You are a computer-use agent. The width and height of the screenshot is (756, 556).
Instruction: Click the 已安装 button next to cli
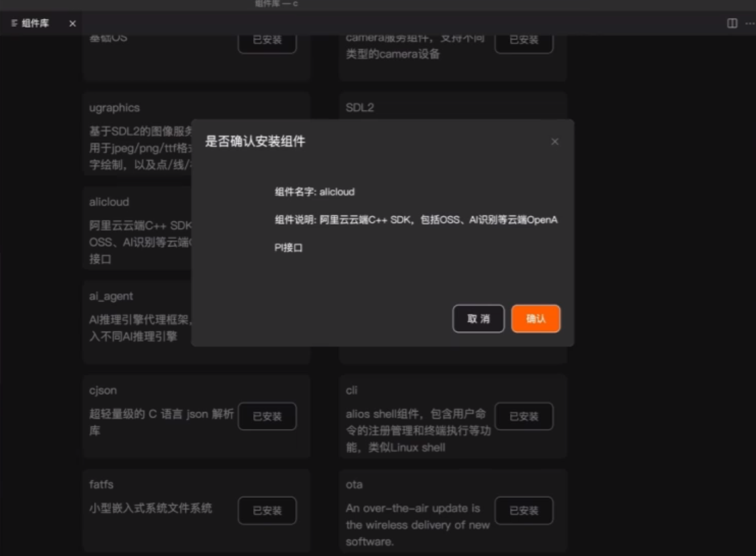tap(524, 417)
